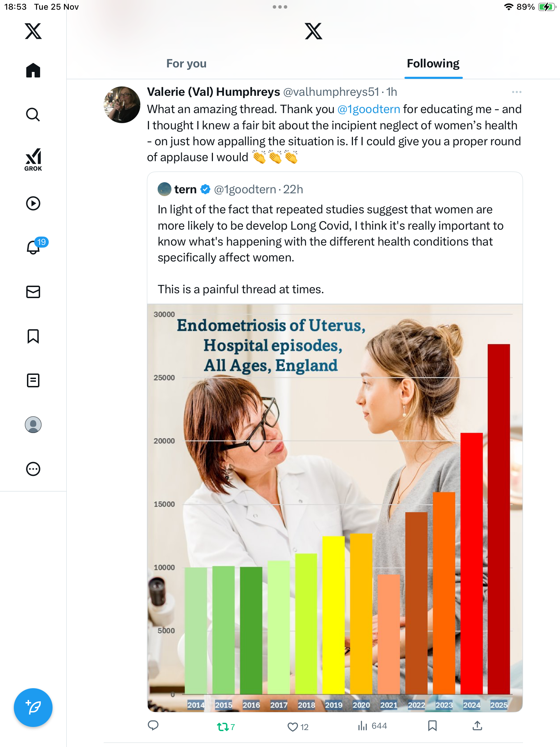Open the Profile icon in the sidebar
The image size is (560, 747).
coord(33,425)
